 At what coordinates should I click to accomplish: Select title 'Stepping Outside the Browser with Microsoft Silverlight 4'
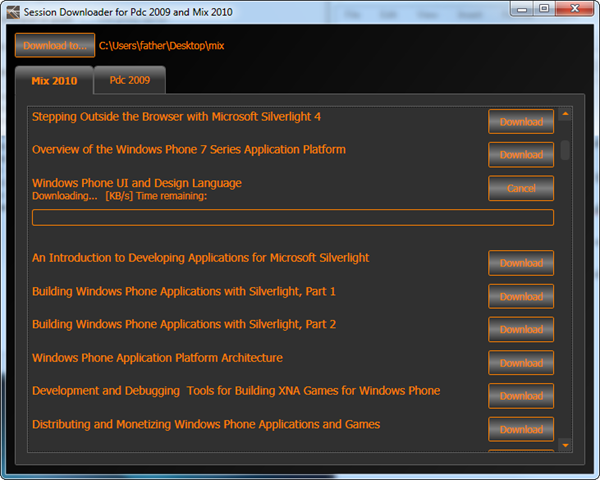tap(176, 117)
